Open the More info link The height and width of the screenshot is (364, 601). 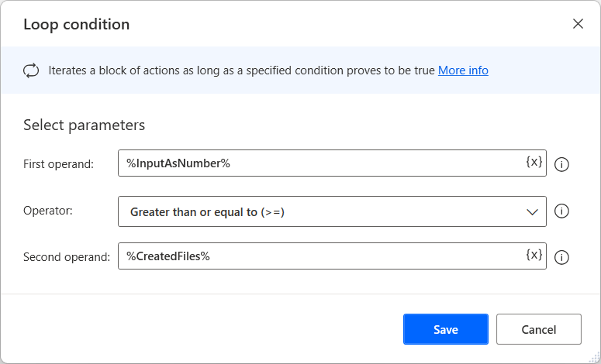tap(463, 70)
